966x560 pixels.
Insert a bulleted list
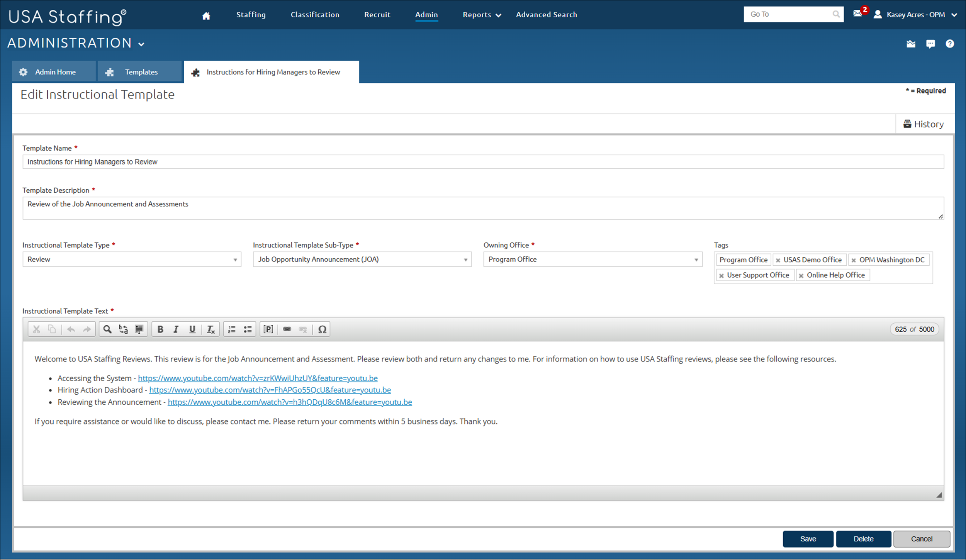pos(248,329)
